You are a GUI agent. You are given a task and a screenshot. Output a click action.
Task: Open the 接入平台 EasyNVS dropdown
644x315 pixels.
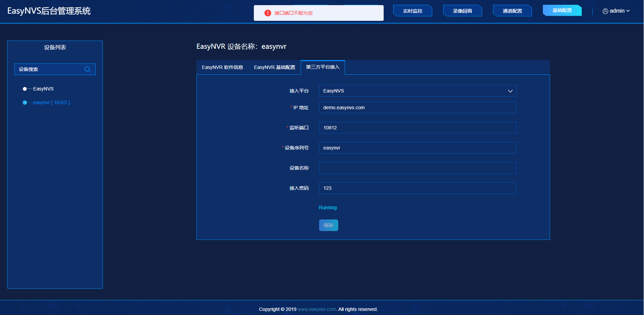click(417, 91)
